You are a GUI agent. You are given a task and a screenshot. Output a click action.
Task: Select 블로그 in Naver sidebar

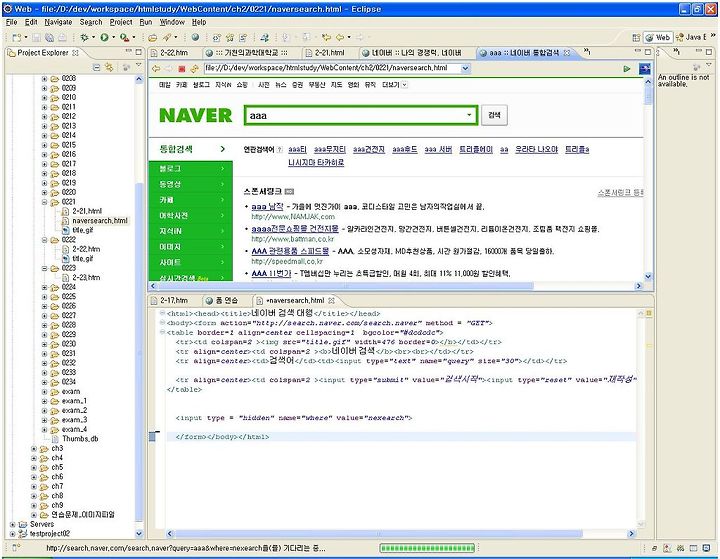(191, 169)
